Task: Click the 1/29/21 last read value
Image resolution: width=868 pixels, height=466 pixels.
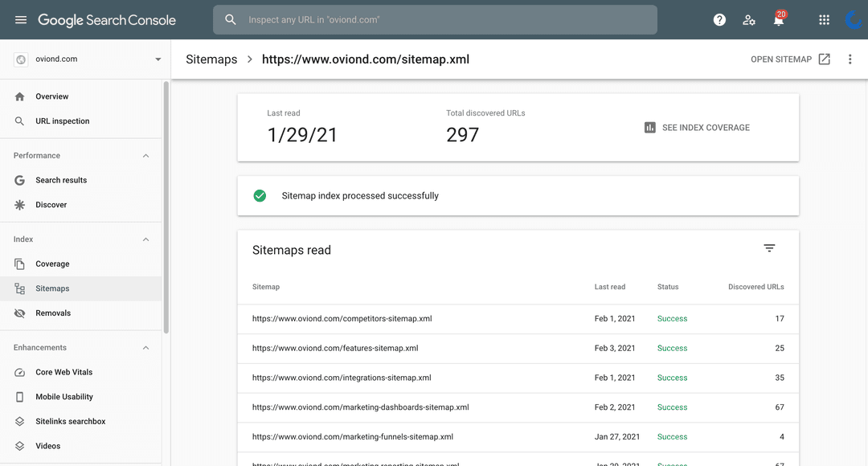Action: point(302,134)
